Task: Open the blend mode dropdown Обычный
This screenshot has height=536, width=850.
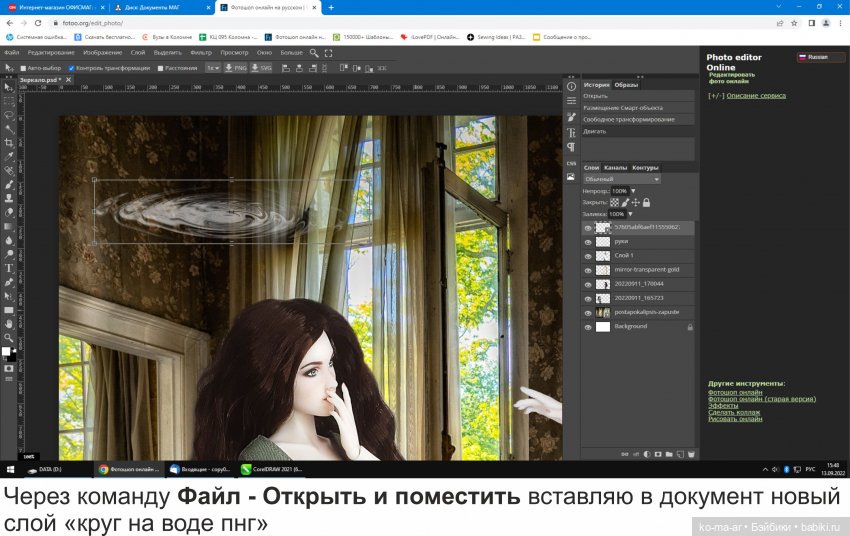Action: 622,179
